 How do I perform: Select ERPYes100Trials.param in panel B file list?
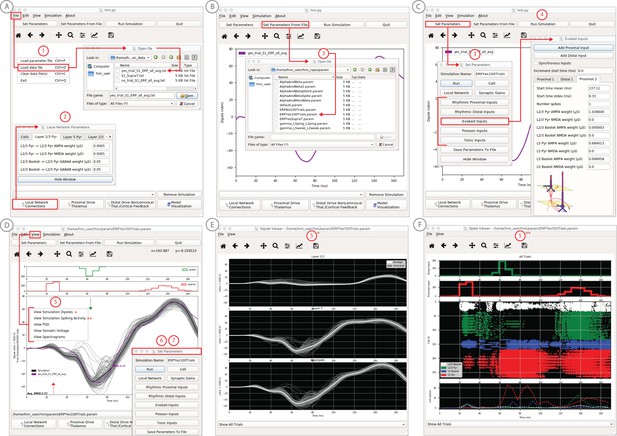coord(298,114)
